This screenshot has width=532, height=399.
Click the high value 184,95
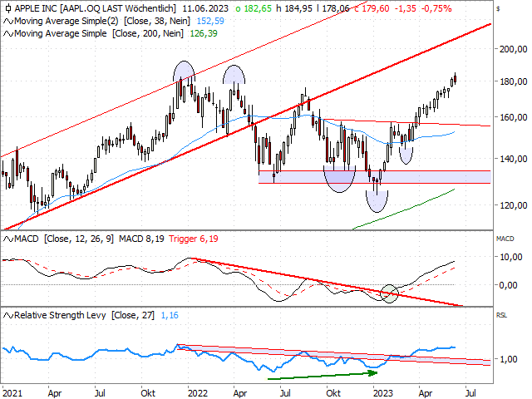[x=298, y=8]
